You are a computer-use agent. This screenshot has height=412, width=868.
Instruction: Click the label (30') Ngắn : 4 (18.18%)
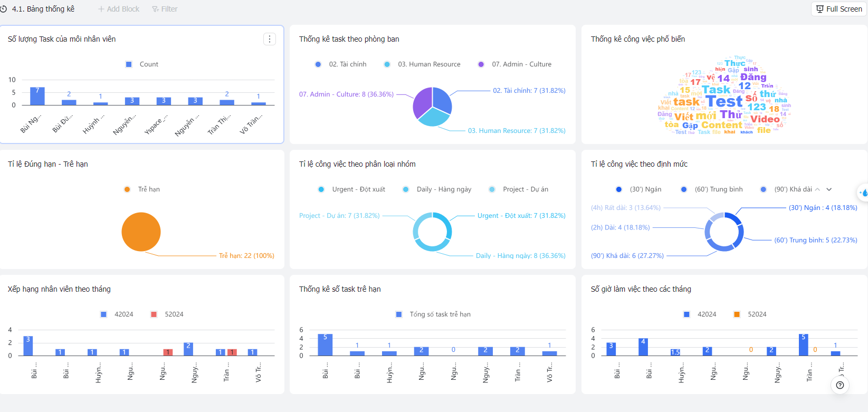tap(823, 208)
